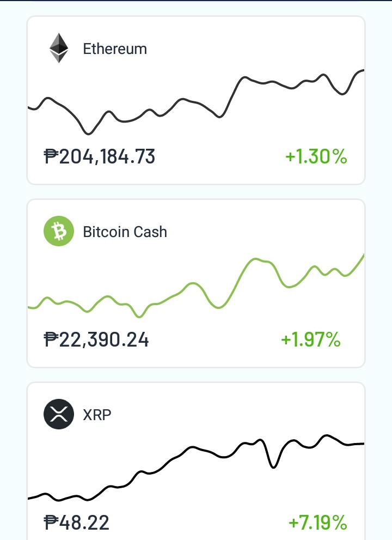Click the XRP price trend line chart
Screen dimensions: 392x540
click(196, 468)
